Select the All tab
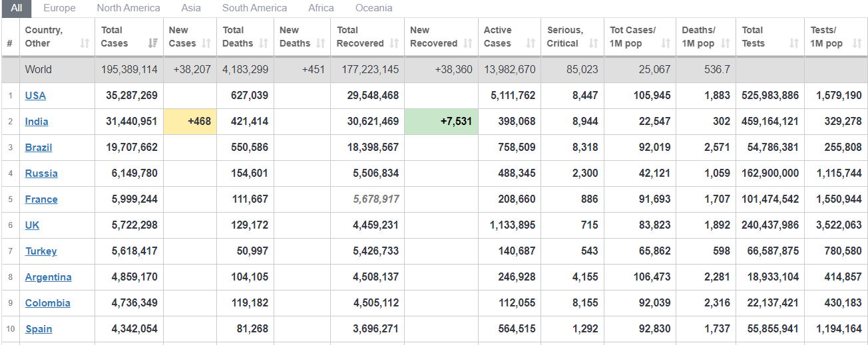This screenshot has height=345, width=868. [17, 8]
